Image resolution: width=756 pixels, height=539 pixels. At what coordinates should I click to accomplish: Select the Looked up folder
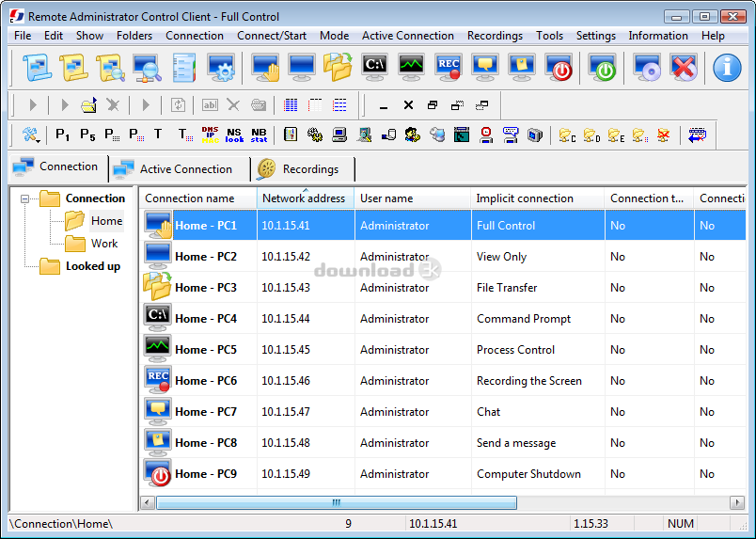(x=92, y=266)
